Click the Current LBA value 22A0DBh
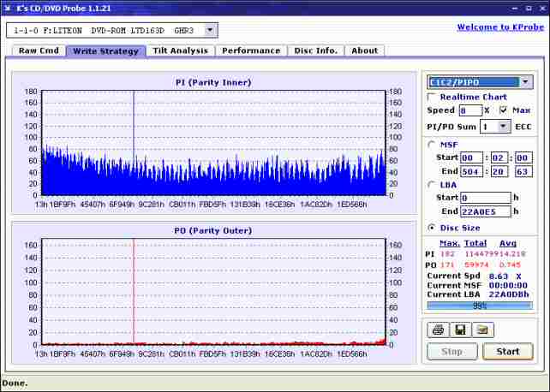This screenshot has height=392, width=550. [x=509, y=294]
